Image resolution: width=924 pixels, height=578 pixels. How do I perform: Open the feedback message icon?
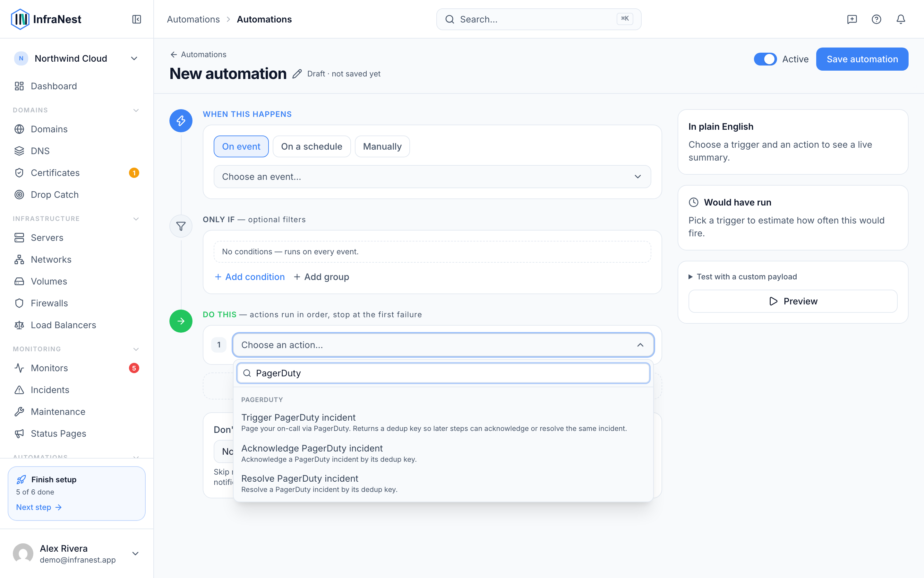[x=852, y=19]
